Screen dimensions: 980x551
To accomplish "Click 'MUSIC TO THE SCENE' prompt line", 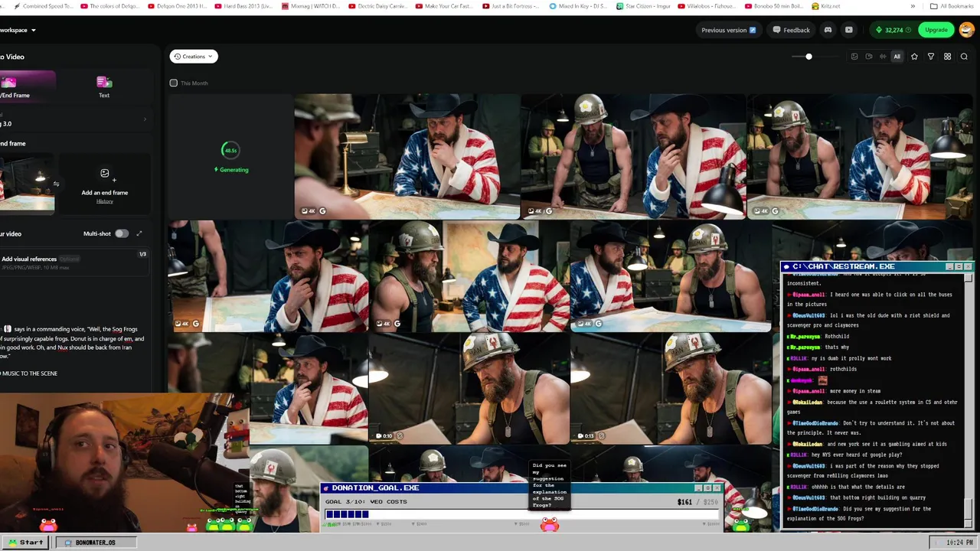I will 29,373.
